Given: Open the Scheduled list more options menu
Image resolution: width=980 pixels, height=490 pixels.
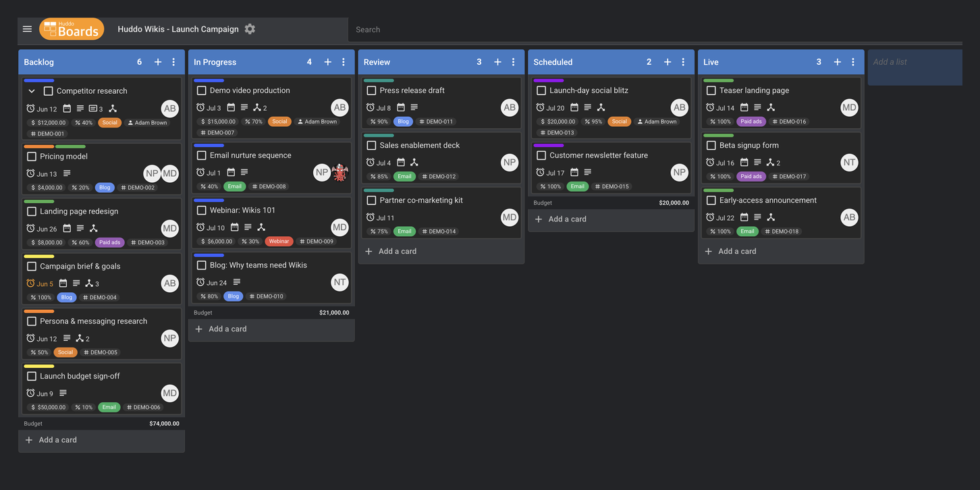Looking at the screenshot, I should [x=683, y=62].
